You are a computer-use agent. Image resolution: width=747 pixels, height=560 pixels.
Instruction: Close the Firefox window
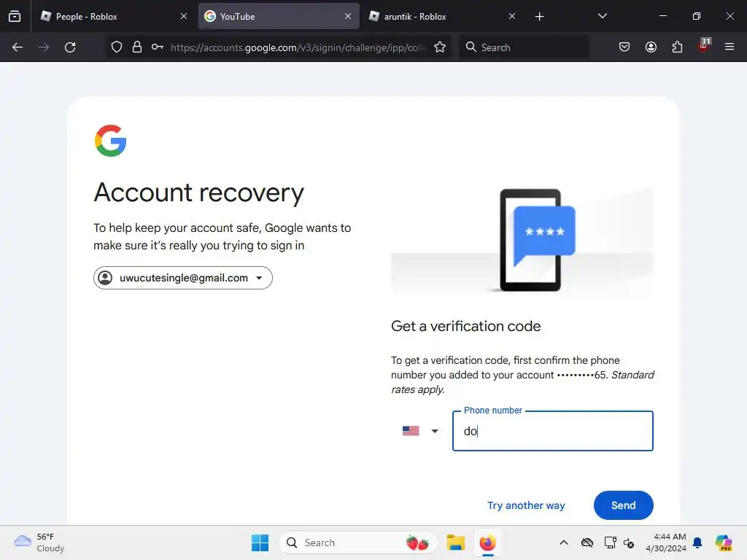[729, 16]
